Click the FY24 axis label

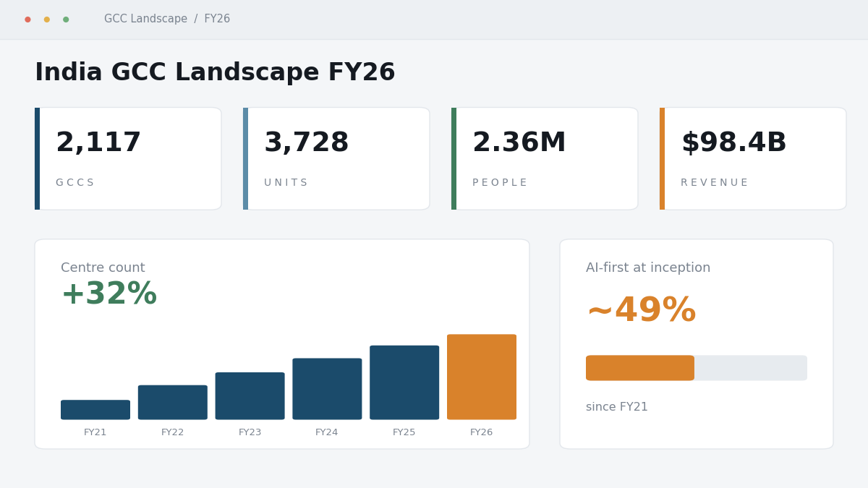tap(327, 432)
